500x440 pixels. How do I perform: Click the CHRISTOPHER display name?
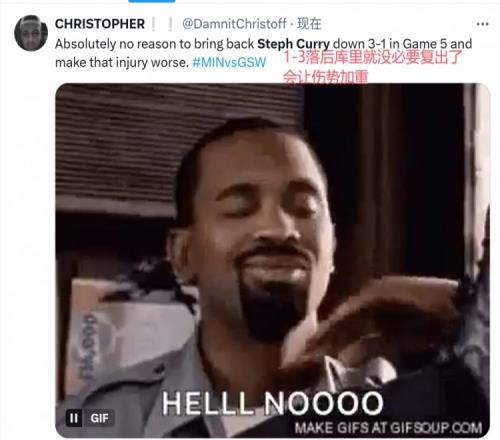(100, 24)
